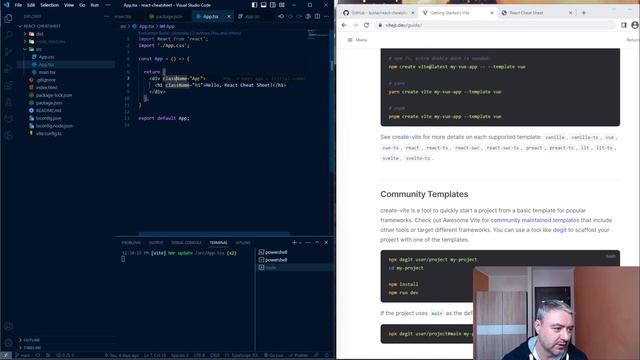
Task: Click the Go Live status bar button
Action: 274,356
